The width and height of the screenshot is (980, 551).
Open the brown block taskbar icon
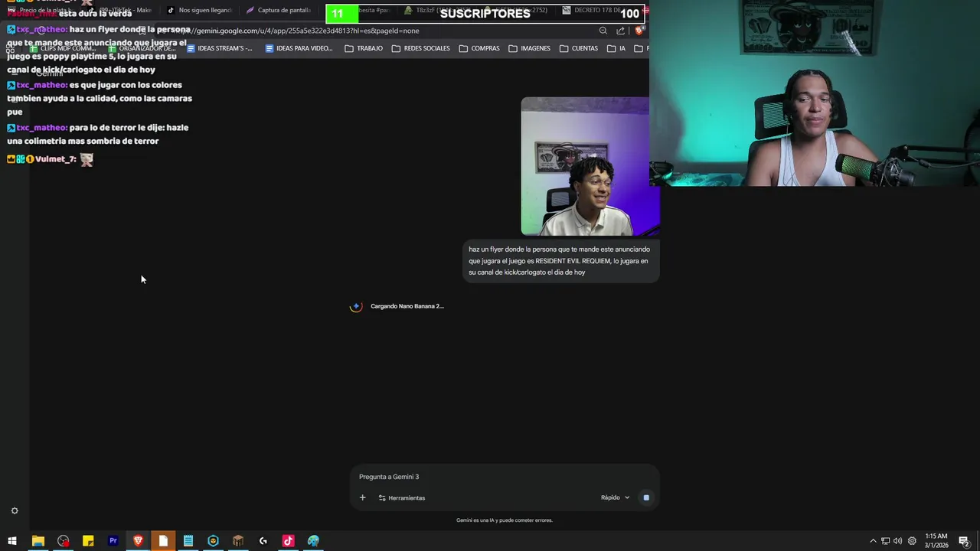[x=238, y=541]
